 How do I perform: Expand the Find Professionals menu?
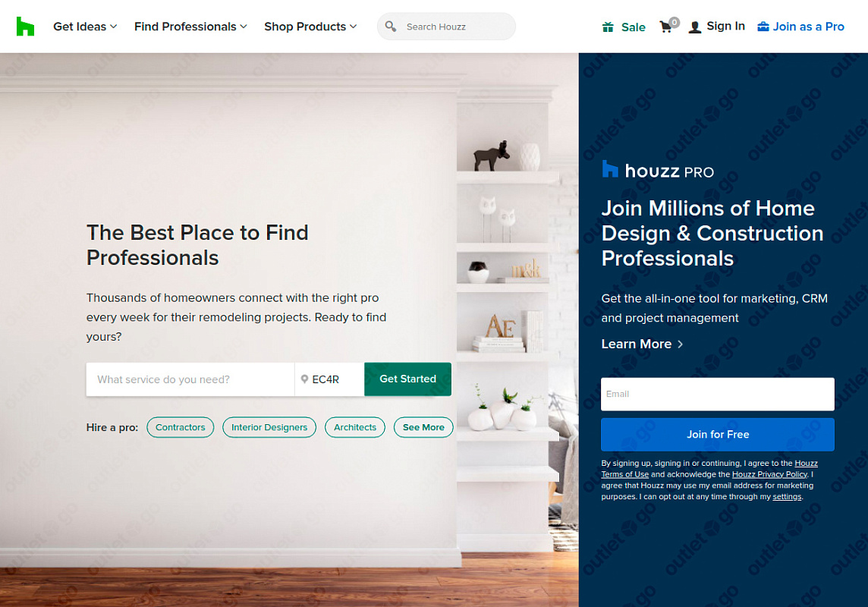(x=190, y=27)
